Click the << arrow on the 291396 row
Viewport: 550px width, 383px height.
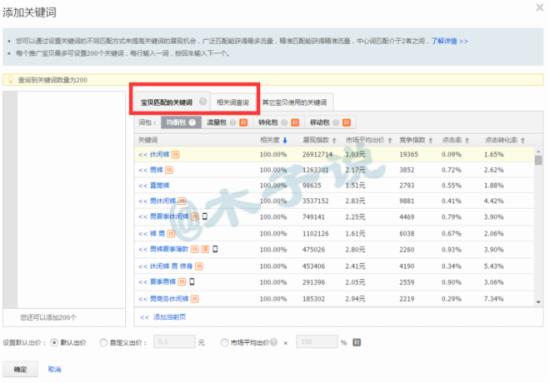tap(143, 282)
